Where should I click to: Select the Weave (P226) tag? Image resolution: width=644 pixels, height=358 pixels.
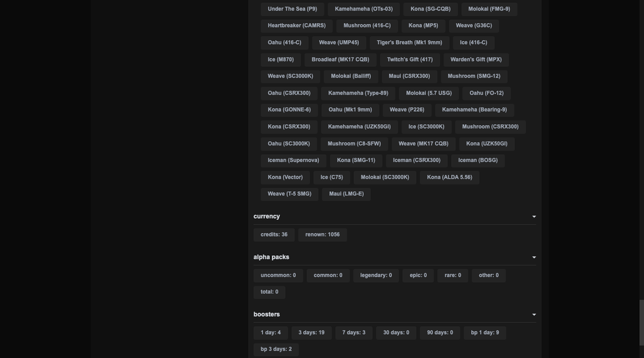click(407, 110)
